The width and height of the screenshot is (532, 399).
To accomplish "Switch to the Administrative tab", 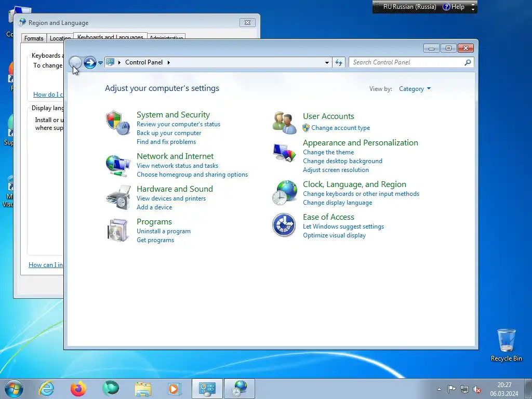I will click(166, 37).
